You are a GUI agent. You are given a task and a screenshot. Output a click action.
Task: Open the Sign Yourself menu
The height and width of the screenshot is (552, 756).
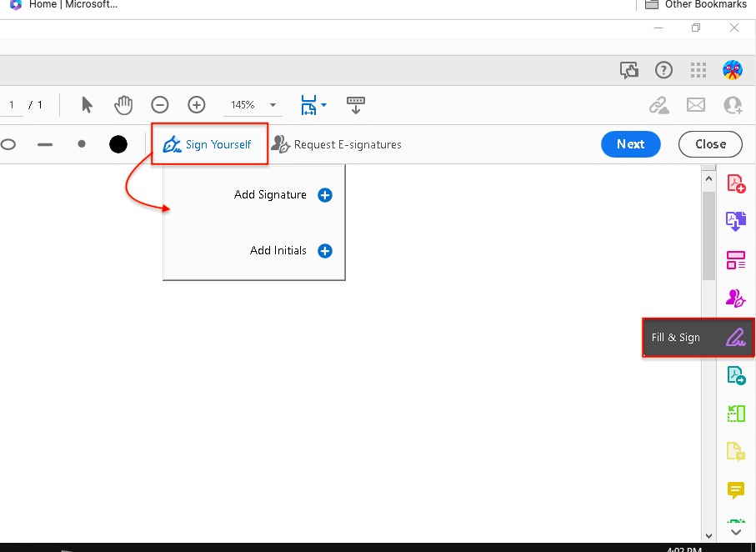(209, 144)
